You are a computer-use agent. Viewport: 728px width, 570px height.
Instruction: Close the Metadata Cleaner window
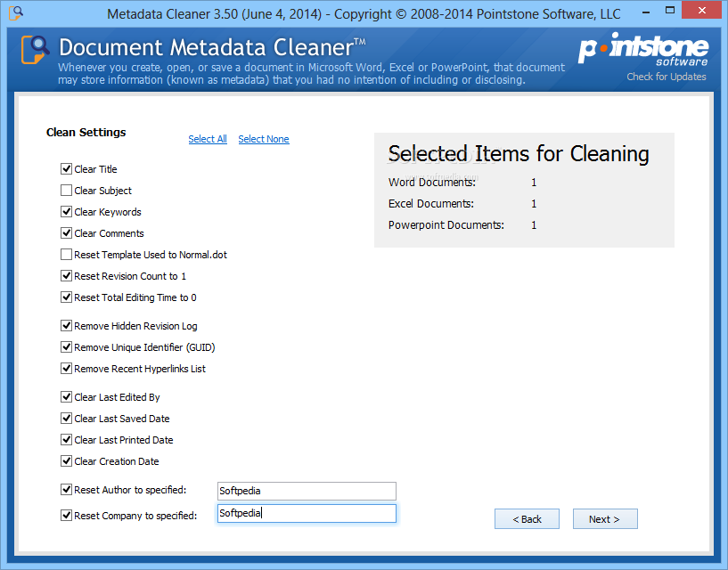coord(702,11)
